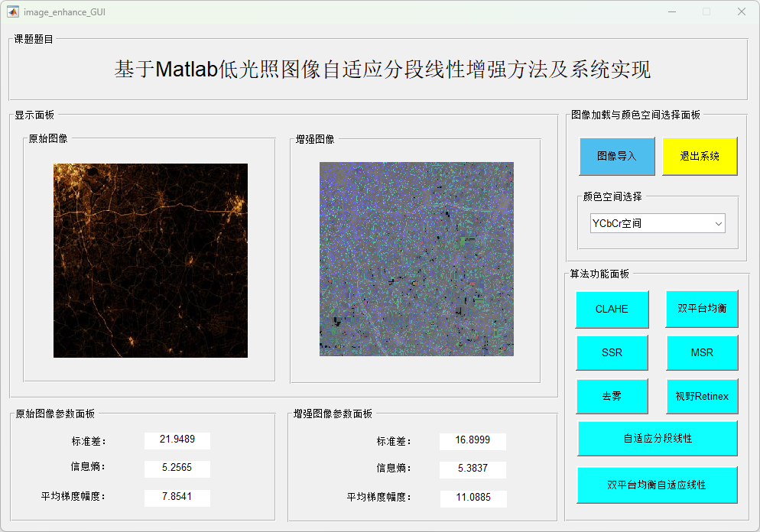
Task: Select the original 信息熵 value field
Action: pos(177,468)
